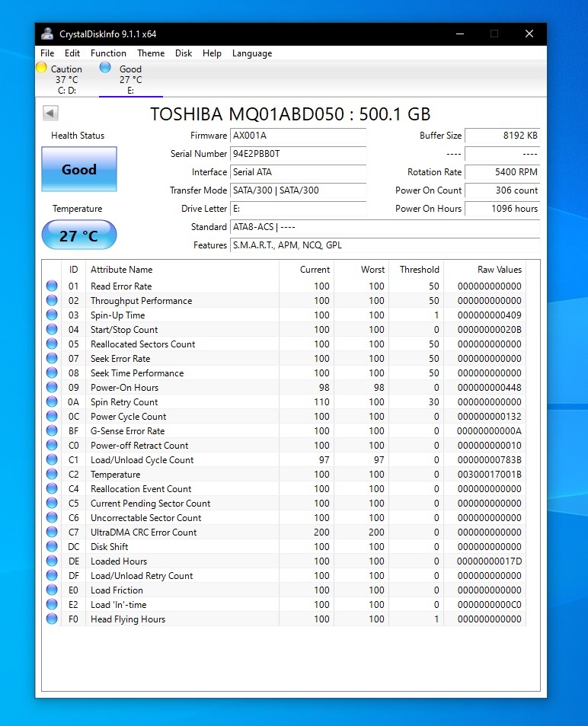Click the blue Good status orb for drive E:
588x726 pixels.
pos(105,68)
